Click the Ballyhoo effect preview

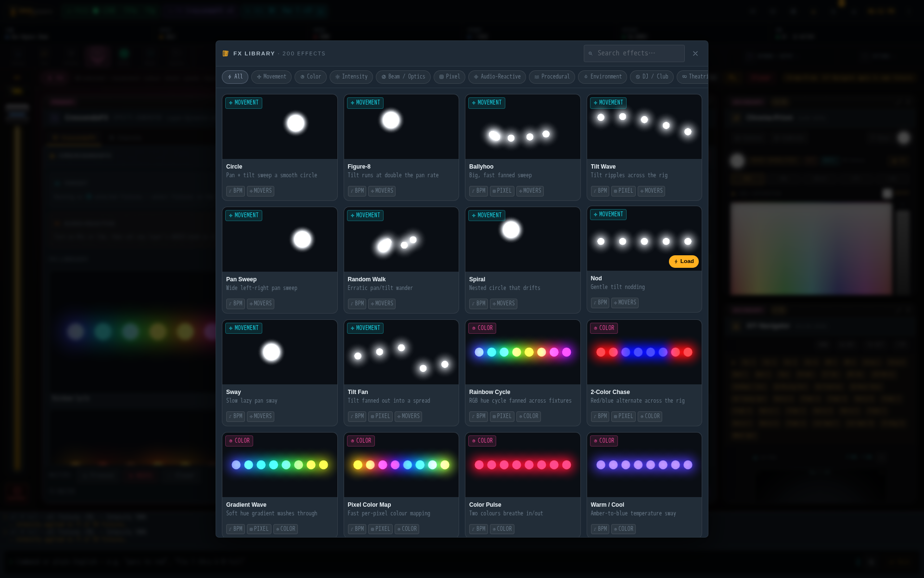(x=523, y=127)
